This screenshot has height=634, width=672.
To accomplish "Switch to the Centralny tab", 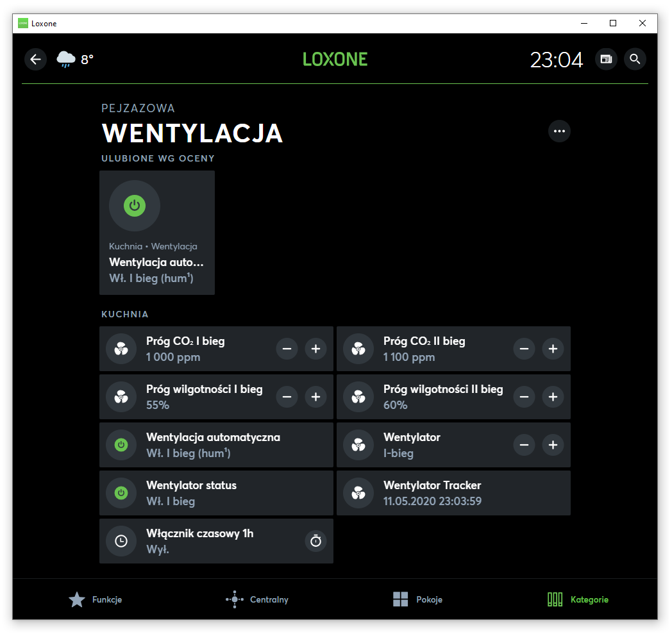I will 257,599.
